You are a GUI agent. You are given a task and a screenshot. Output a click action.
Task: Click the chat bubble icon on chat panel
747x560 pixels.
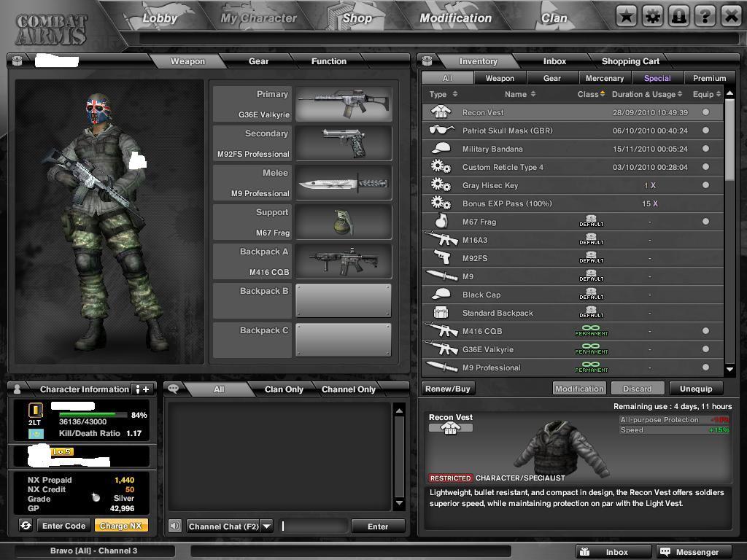pos(174,389)
